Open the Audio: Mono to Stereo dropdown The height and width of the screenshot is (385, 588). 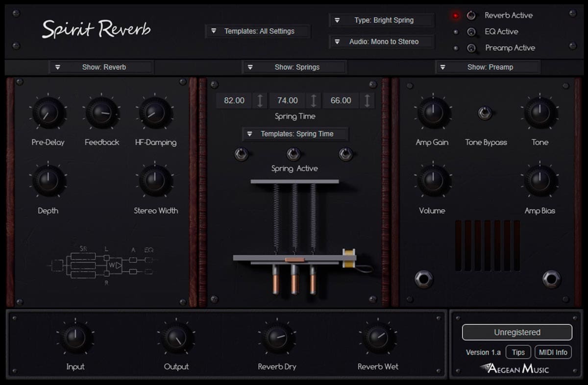[x=382, y=42]
